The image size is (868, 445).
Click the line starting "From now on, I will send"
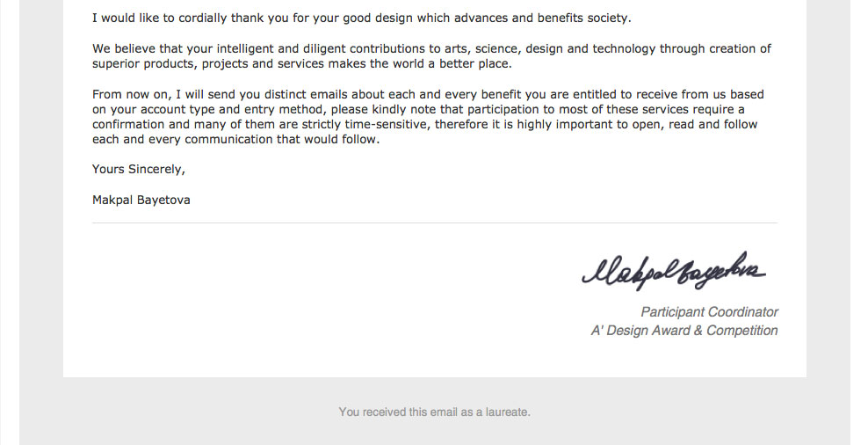pyautogui.click(x=428, y=95)
